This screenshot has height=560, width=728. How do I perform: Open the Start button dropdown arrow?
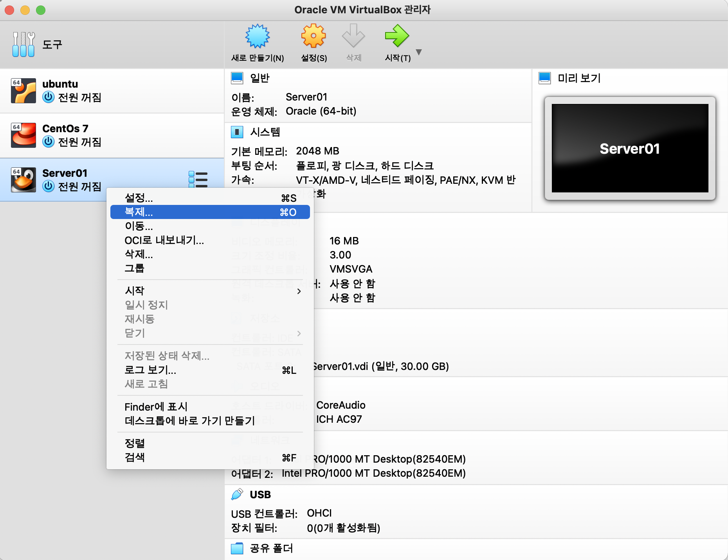tap(419, 52)
